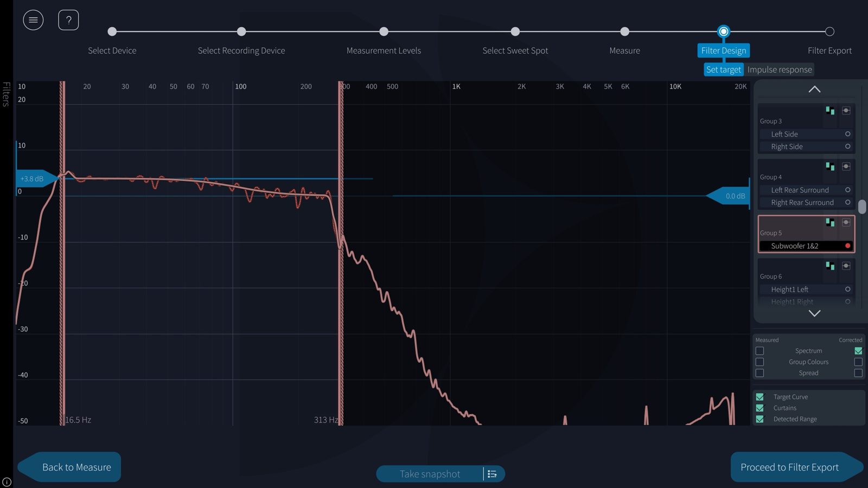Screen dimensions: 868x488
Task: Uncheck the Target Curve checkbox
Action: [x=759, y=397]
